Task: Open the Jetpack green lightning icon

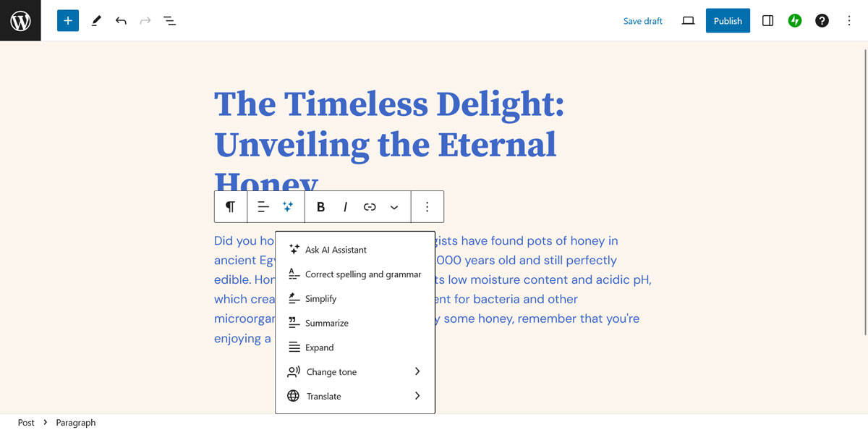Action: click(795, 21)
